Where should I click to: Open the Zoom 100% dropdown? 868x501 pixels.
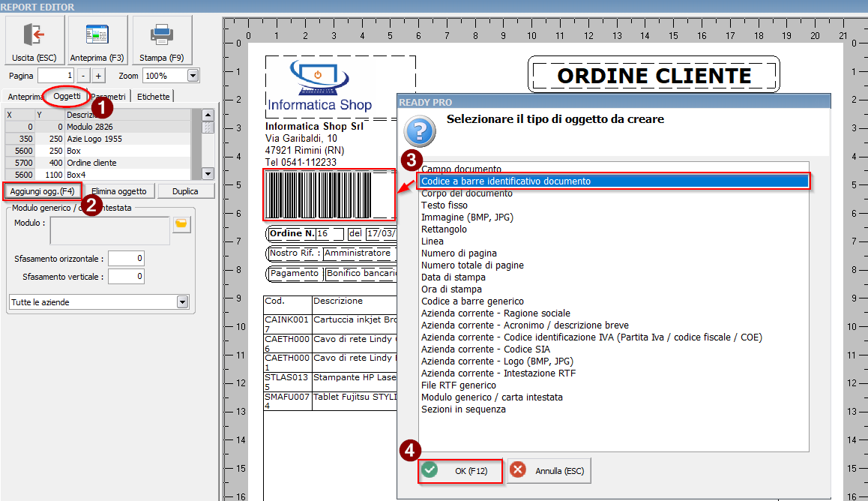pyautogui.click(x=193, y=76)
